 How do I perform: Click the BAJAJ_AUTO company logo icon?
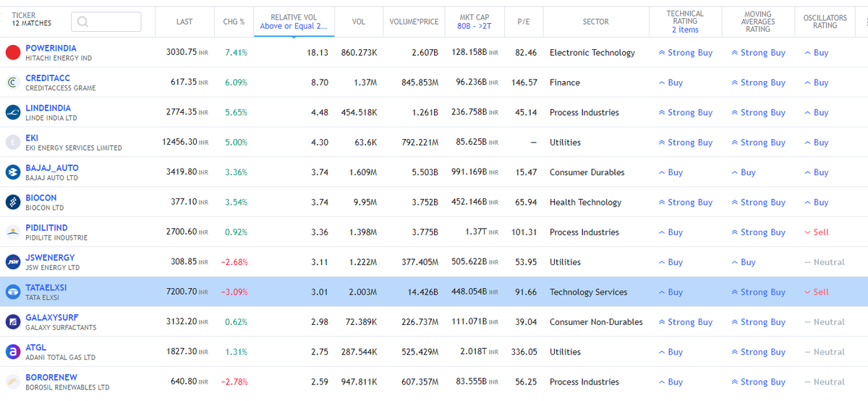point(12,172)
